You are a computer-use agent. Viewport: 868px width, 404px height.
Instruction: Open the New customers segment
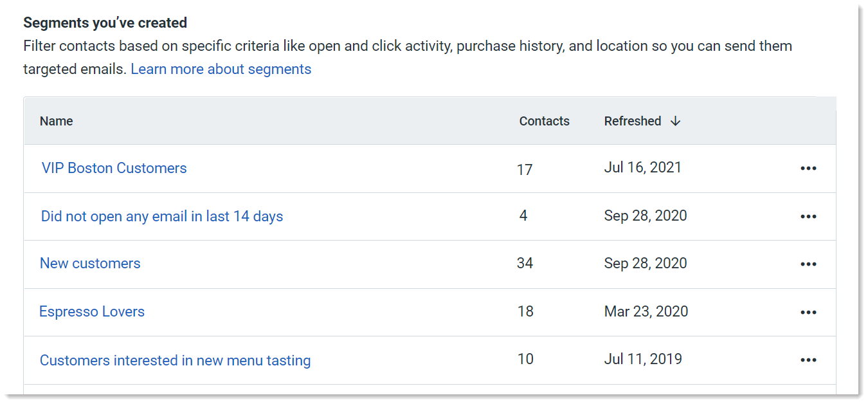coord(90,263)
